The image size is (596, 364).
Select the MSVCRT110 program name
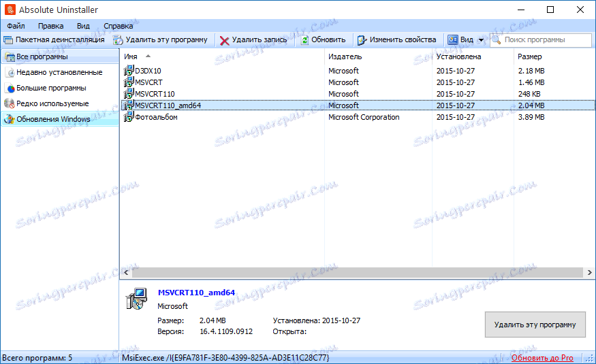(x=155, y=94)
